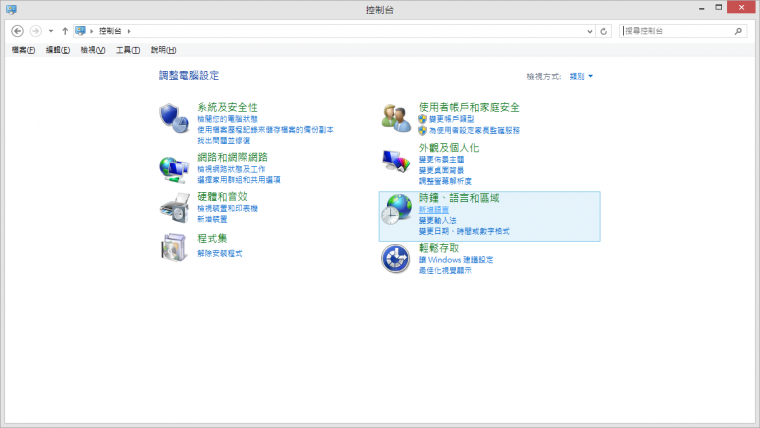The height and width of the screenshot is (428, 760).
Task: Open the Appearance and Personalization monitor icon
Action: 396,161
